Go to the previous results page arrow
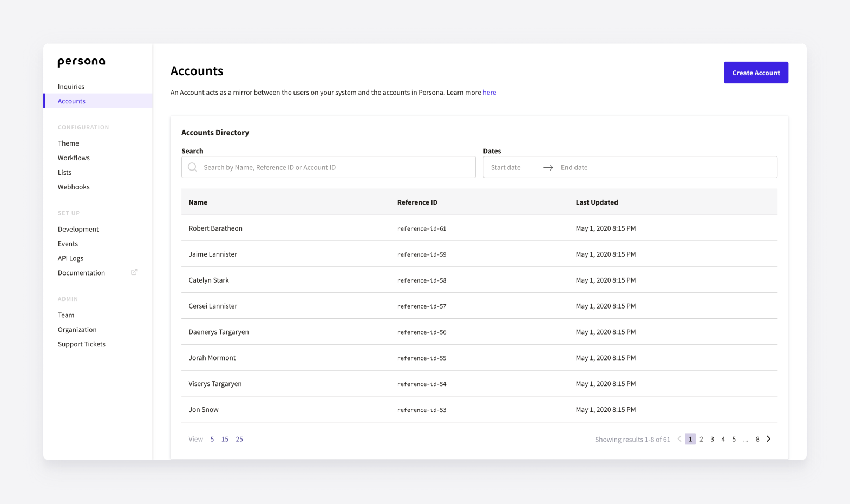The width and height of the screenshot is (850, 504). 679,439
